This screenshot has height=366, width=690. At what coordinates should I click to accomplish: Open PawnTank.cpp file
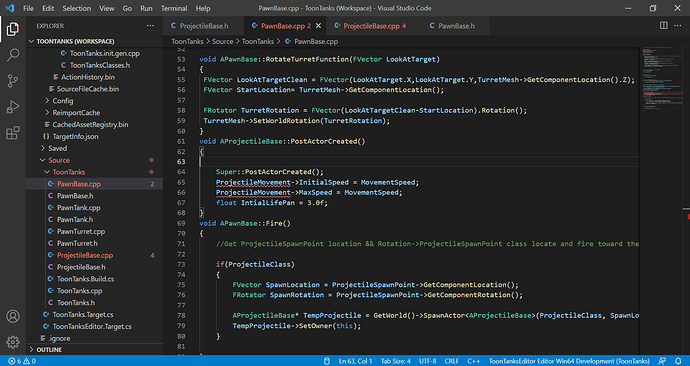click(x=78, y=208)
